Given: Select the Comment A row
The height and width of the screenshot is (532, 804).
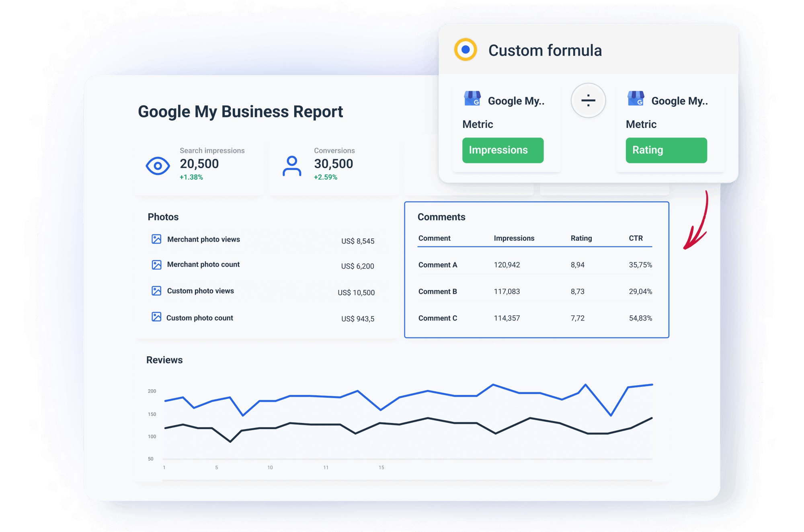Looking at the screenshot, I should (437, 265).
